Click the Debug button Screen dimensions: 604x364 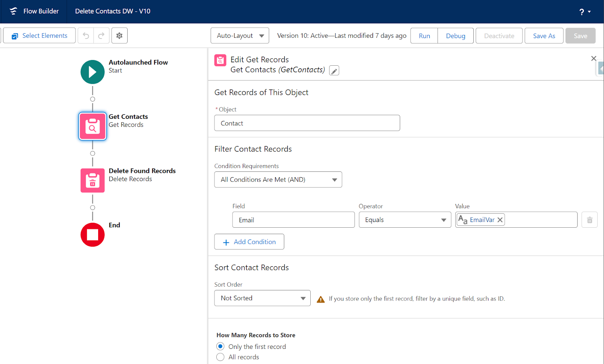[x=455, y=35]
